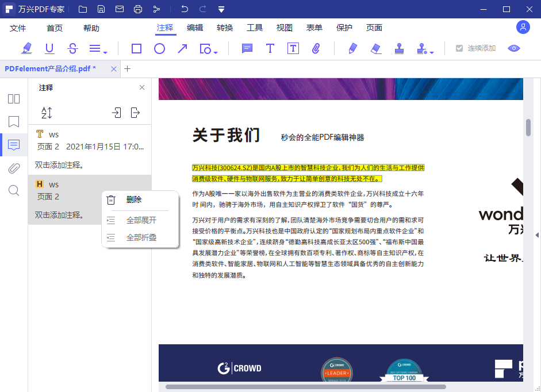Viewport: 541px width, 392px height.
Task: Add a sticky note comment
Action: coord(247,48)
